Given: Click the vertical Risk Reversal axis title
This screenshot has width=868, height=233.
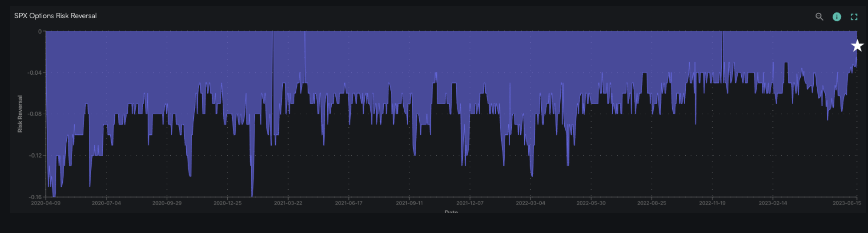Looking at the screenshot, I should (20, 114).
